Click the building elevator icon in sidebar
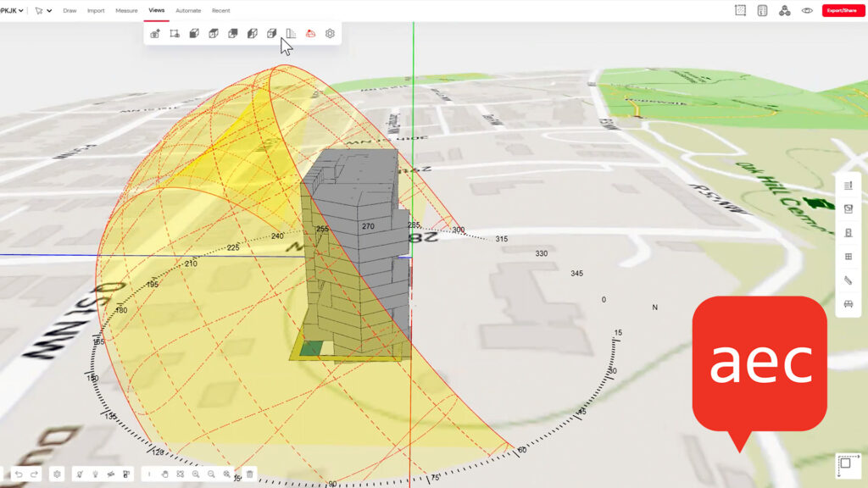 coord(849,230)
